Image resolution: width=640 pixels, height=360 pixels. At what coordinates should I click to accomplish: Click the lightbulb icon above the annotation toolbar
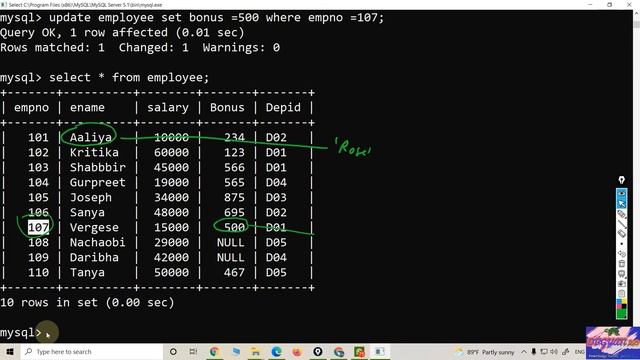[x=621, y=180]
